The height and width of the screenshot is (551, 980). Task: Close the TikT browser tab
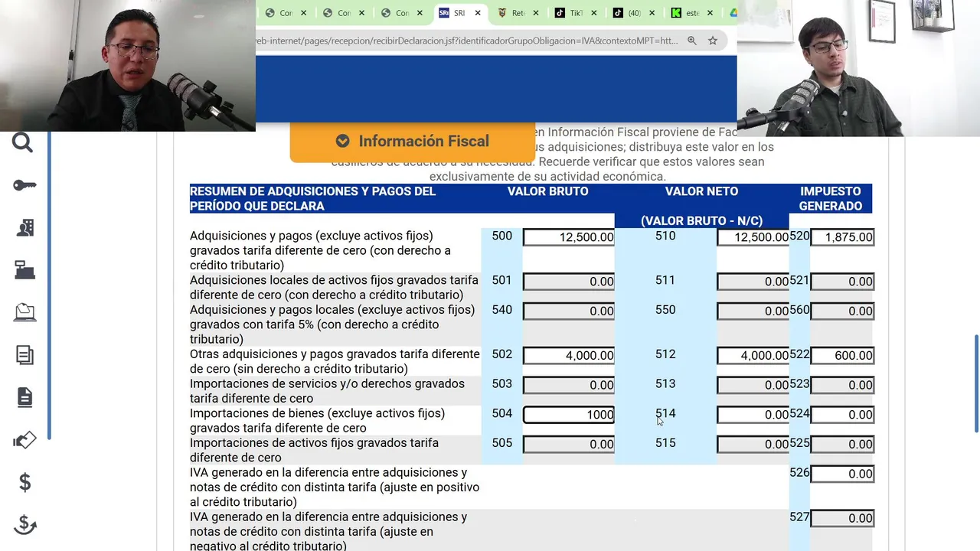tap(594, 13)
